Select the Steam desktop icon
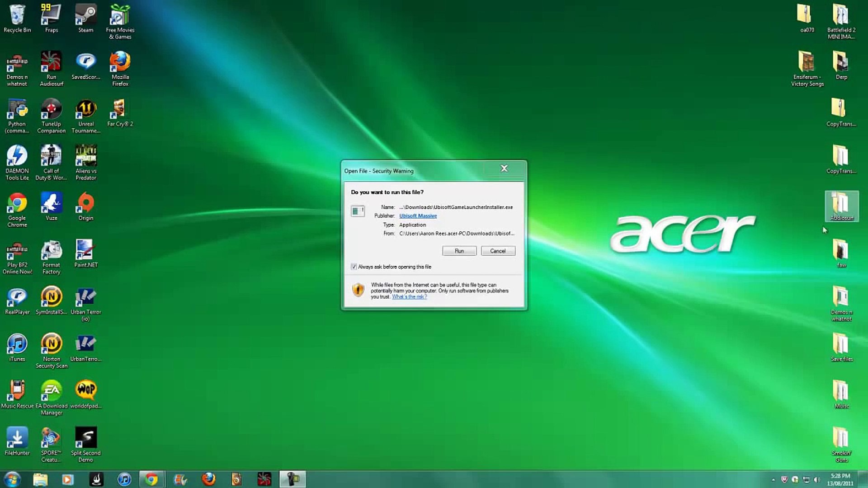This screenshot has height=488, width=868. click(x=85, y=17)
